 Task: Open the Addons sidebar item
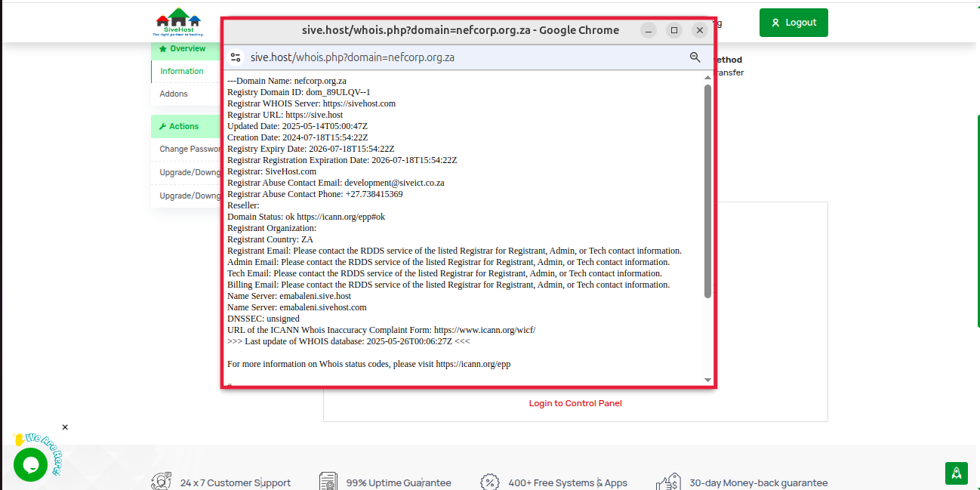pos(174,94)
